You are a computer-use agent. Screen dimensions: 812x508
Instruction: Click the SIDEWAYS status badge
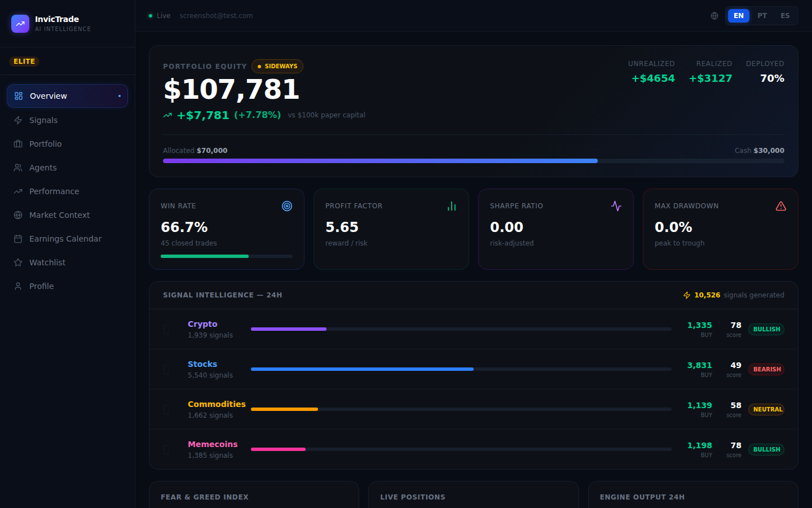point(277,66)
